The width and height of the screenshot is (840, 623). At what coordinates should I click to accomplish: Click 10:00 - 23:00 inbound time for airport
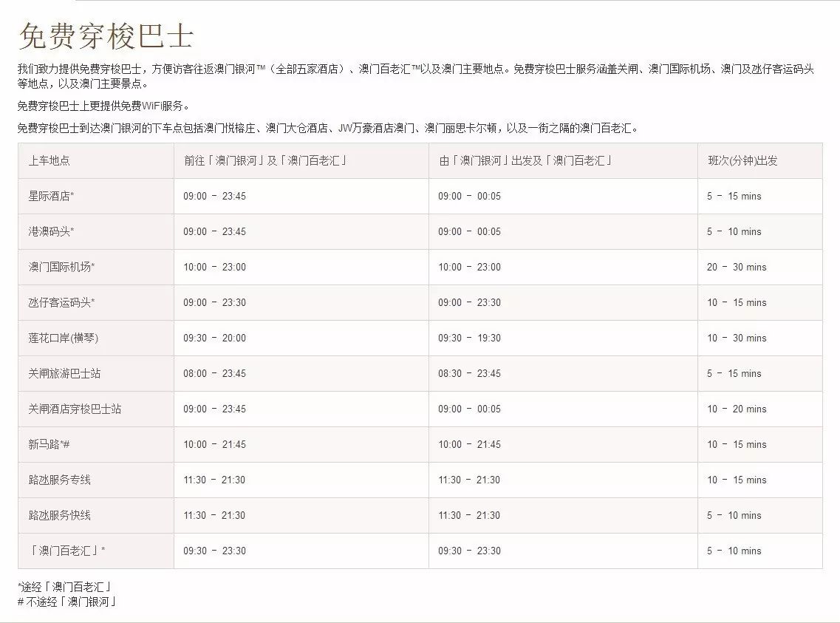[x=214, y=267]
